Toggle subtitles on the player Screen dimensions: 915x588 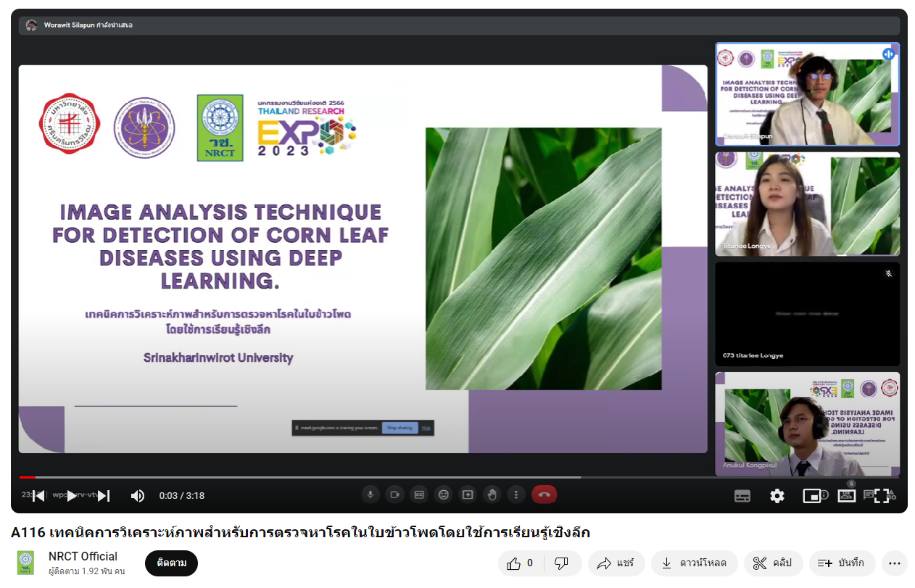(x=742, y=496)
